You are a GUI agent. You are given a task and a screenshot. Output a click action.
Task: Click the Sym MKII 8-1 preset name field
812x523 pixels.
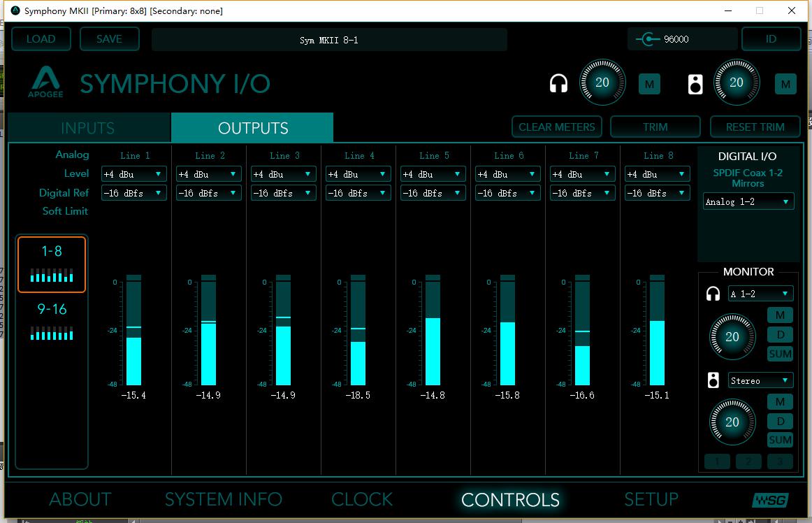coord(329,40)
